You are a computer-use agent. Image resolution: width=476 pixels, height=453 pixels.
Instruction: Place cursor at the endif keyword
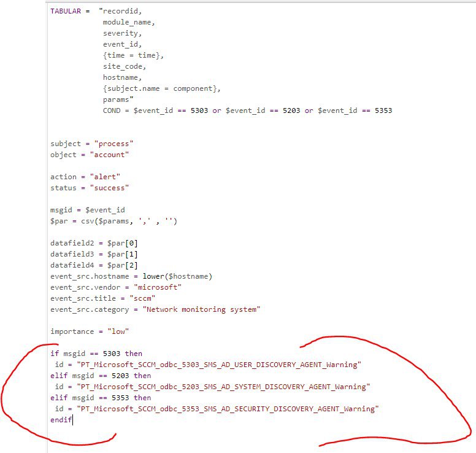tap(61, 420)
